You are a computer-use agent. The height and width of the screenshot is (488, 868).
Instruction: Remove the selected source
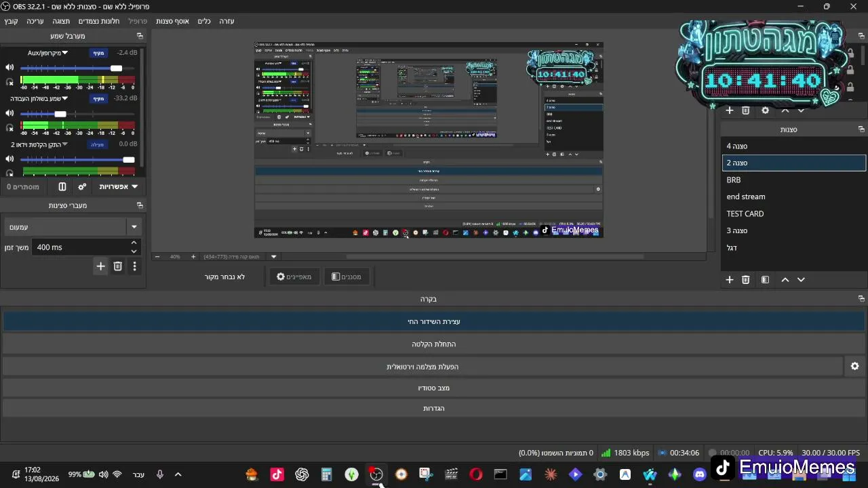[x=746, y=110]
